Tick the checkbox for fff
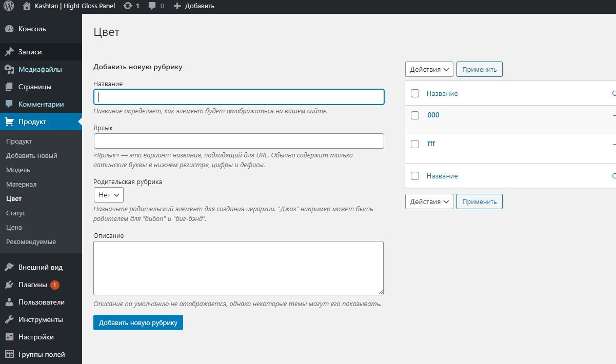This screenshot has height=364, width=616. pos(415,144)
